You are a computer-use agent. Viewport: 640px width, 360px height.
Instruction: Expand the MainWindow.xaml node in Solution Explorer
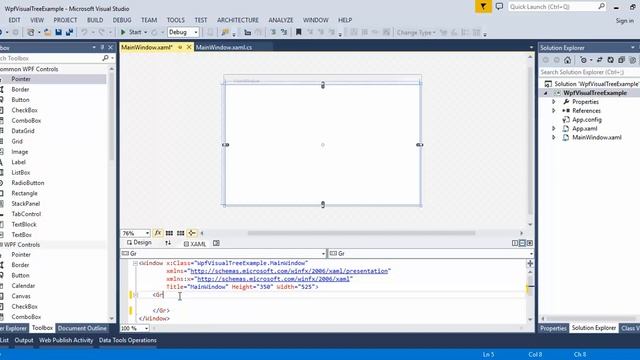[554, 138]
